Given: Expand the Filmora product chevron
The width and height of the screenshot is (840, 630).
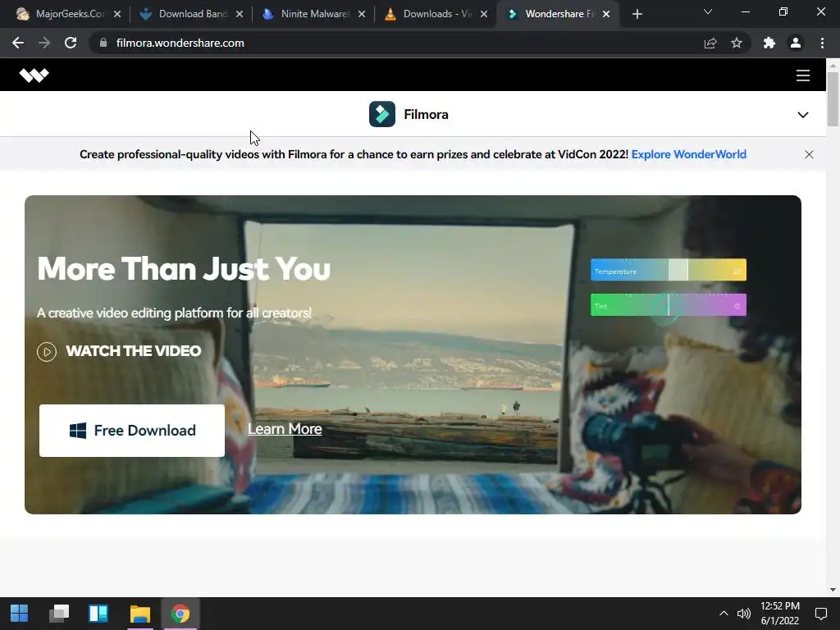Looking at the screenshot, I should (x=802, y=115).
